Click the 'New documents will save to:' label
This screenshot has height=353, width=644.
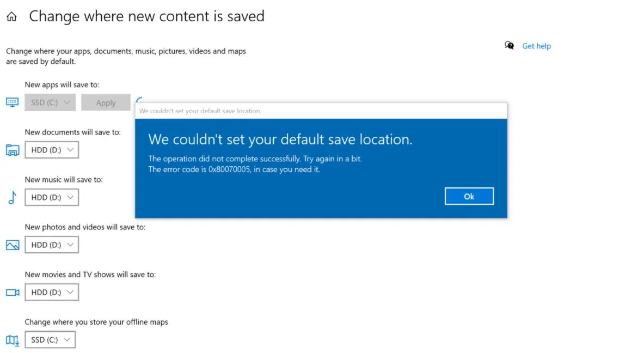point(73,132)
